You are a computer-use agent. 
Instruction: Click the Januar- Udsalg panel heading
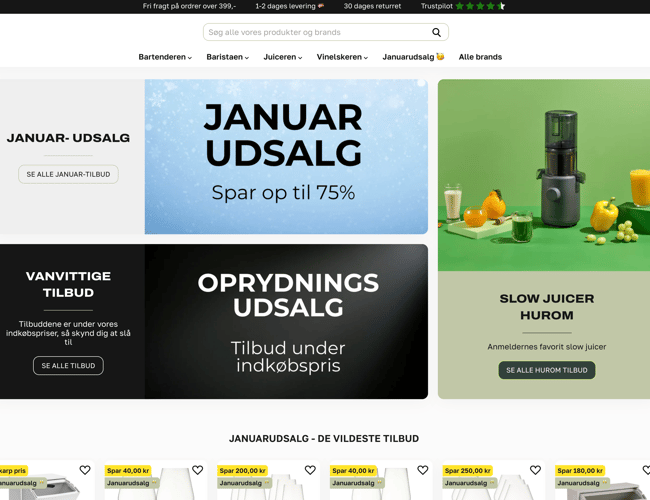68,138
